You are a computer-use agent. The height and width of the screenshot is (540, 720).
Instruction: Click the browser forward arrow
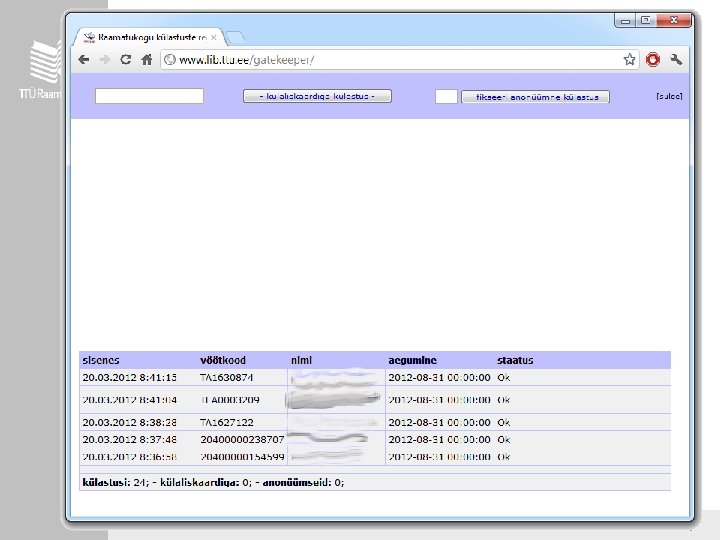105,60
